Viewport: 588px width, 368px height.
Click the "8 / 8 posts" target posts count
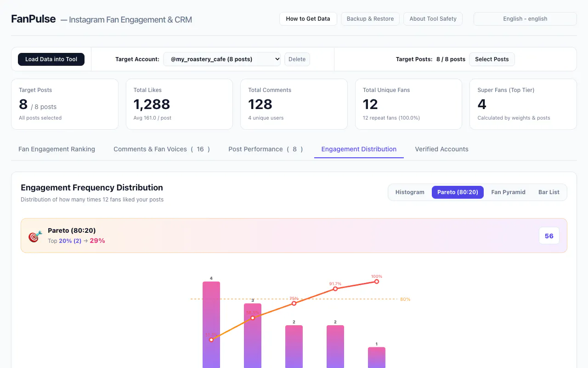tap(451, 59)
